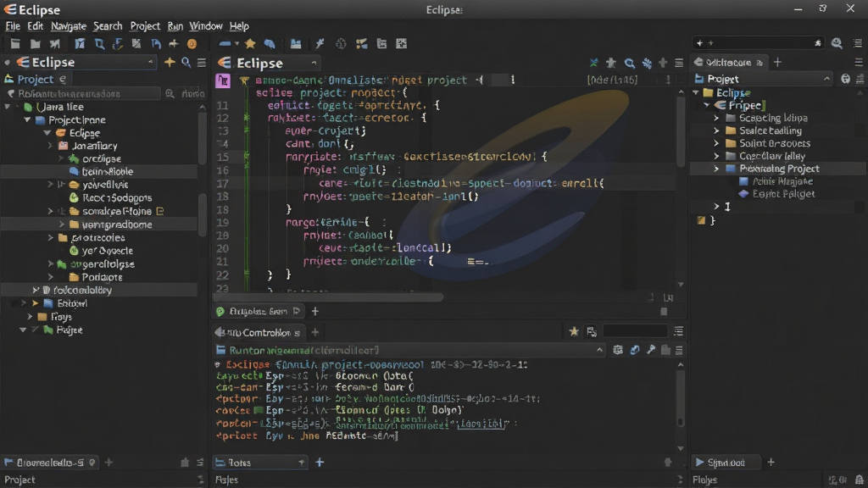Click the wand icon in main toolbar

[x=320, y=44]
